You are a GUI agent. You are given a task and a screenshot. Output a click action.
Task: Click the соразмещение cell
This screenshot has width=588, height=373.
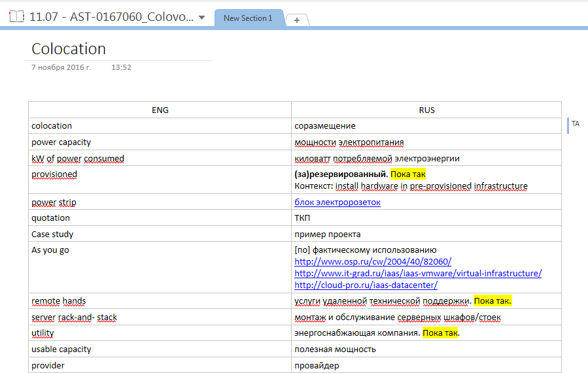tap(426, 126)
